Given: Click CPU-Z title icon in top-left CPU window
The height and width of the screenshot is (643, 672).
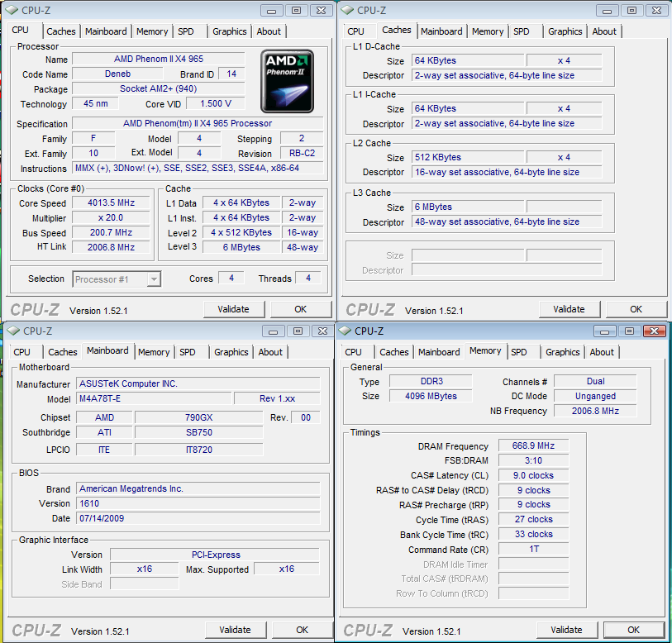Looking at the screenshot, I should (12, 10).
